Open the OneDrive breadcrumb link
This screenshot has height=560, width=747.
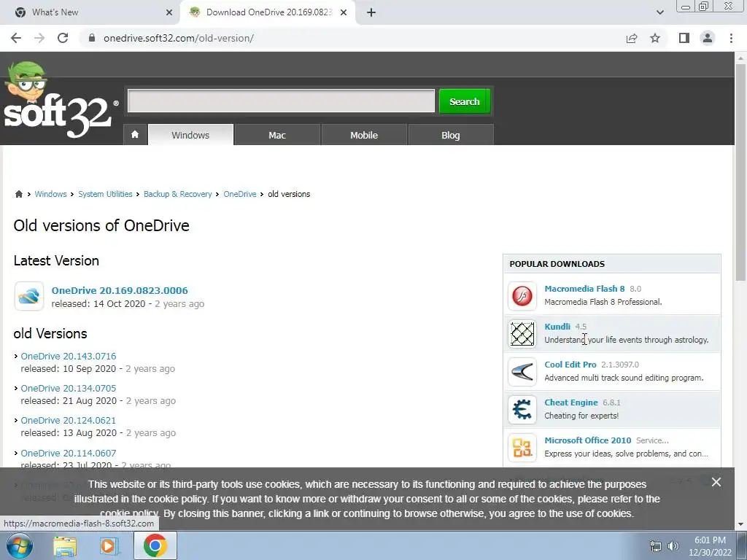pyautogui.click(x=239, y=194)
